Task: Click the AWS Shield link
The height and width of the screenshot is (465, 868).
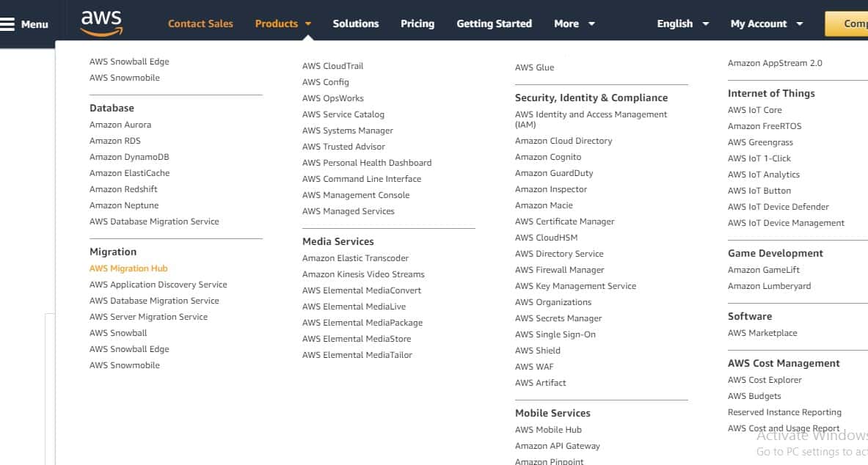Action: (x=537, y=350)
